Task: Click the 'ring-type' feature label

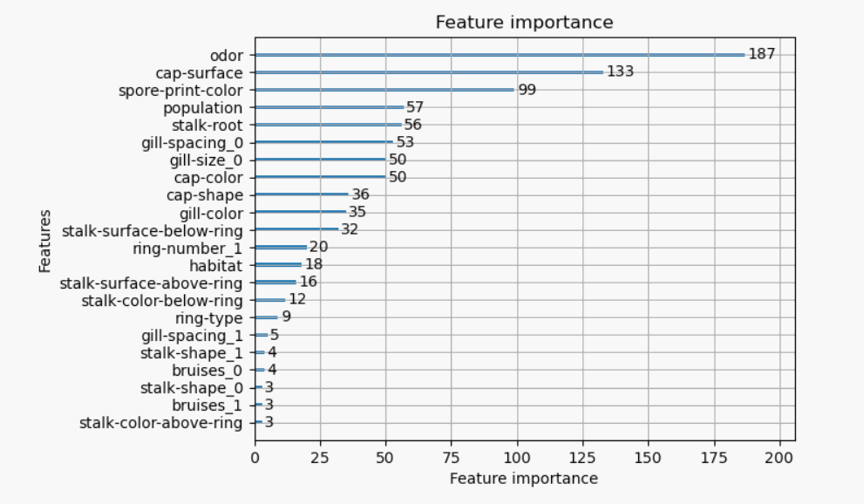Action: (x=209, y=318)
